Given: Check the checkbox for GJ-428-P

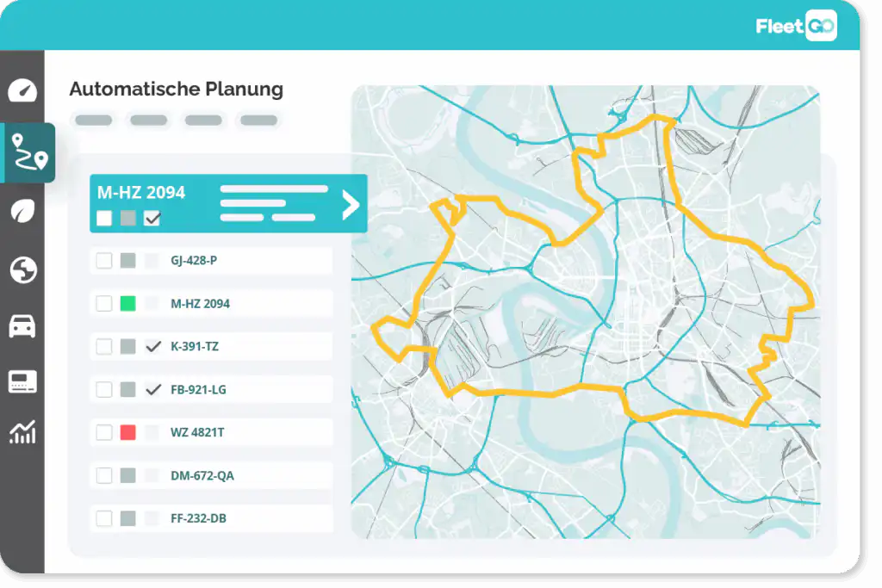Looking at the screenshot, I should 104,260.
